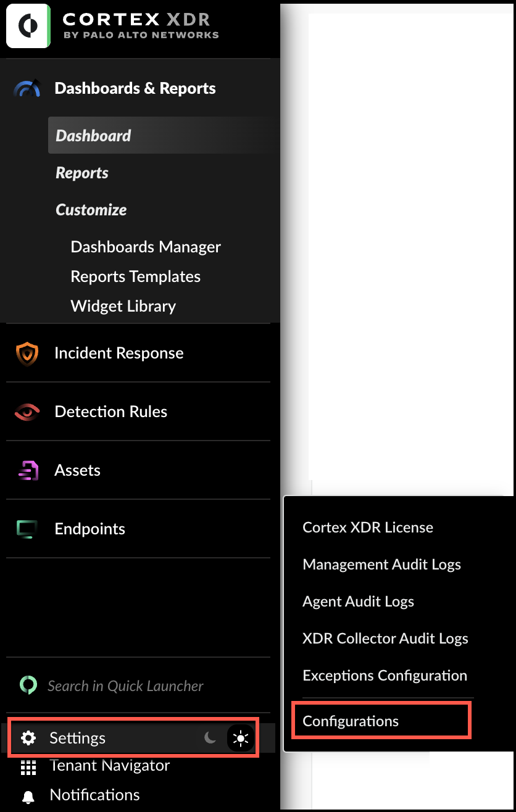
Task: Open Dashboards Manager
Action: point(146,247)
